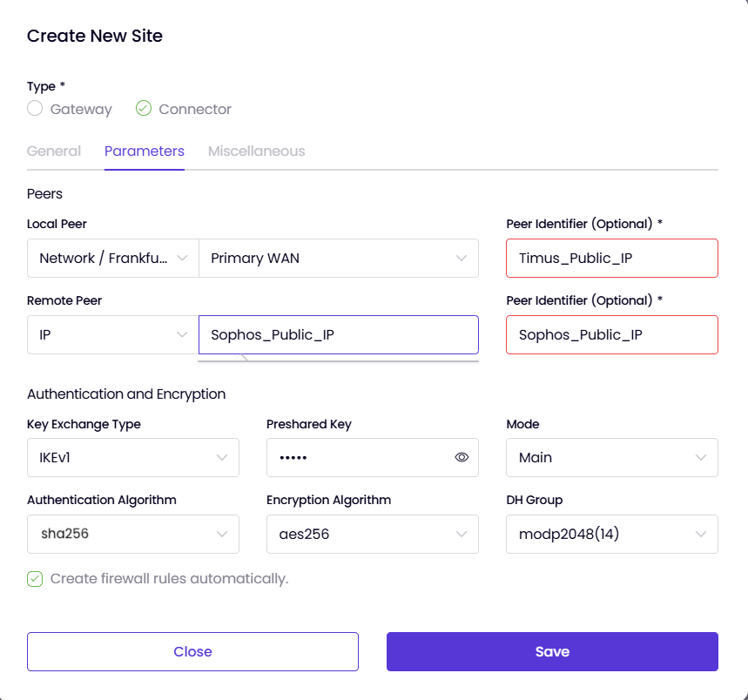Expand the Mode dropdown set to Main
The height and width of the screenshot is (700, 748).
[x=612, y=458]
